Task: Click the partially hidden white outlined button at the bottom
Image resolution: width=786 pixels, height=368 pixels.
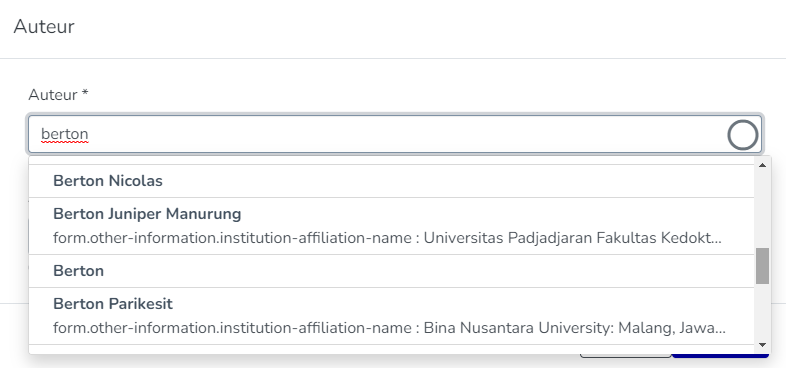Action: [625, 356]
